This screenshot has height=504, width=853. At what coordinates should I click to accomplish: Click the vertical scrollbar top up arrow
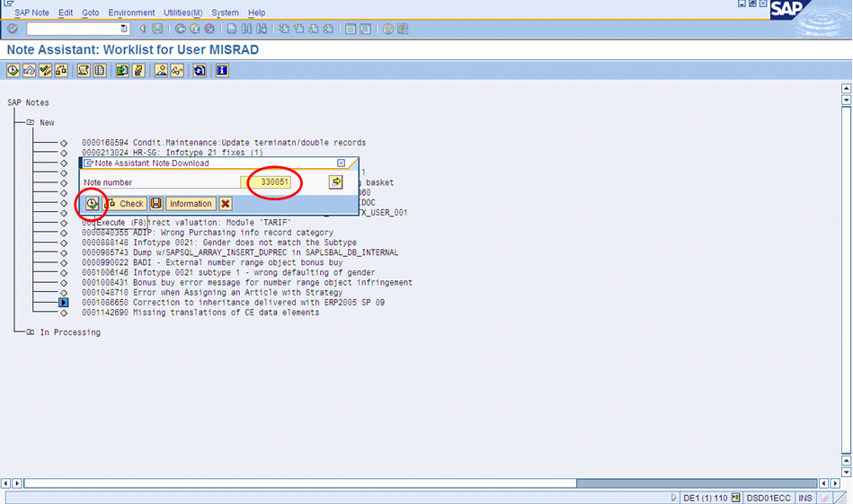(x=846, y=88)
